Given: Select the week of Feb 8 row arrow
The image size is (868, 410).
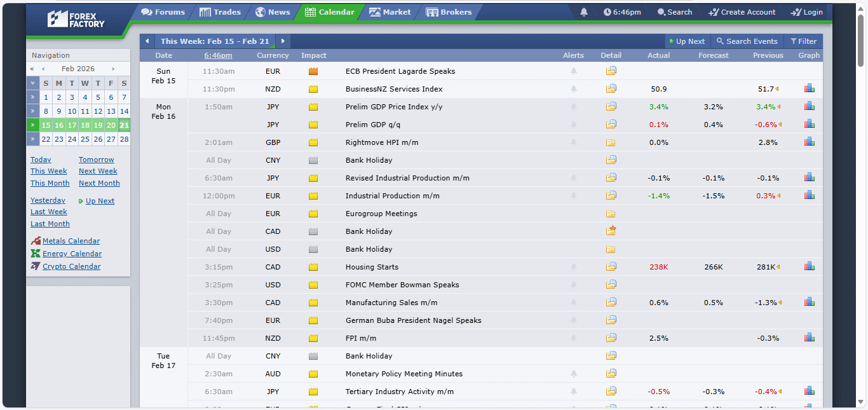Looking at the screenshot, I should 33,111.
